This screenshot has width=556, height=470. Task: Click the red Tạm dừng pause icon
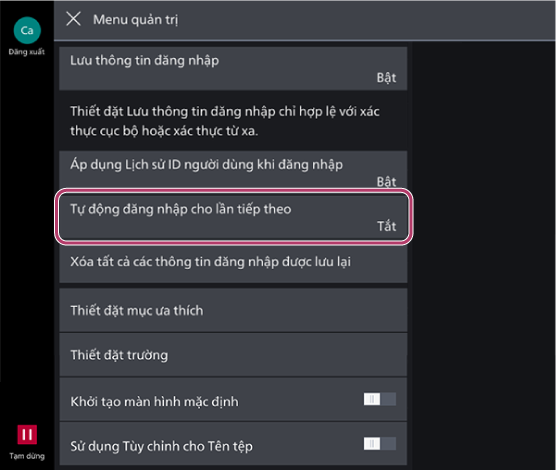pos(27,434)
